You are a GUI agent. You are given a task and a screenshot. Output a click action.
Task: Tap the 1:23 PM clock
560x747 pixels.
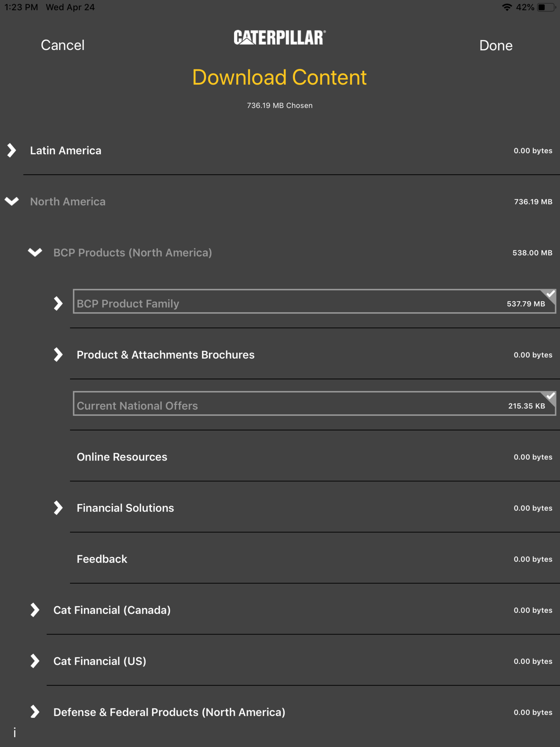click(x=21, y=7)
